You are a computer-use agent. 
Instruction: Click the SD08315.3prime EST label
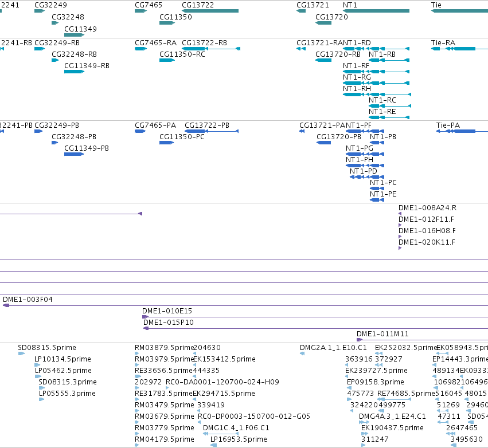click(x=68, y=382)
